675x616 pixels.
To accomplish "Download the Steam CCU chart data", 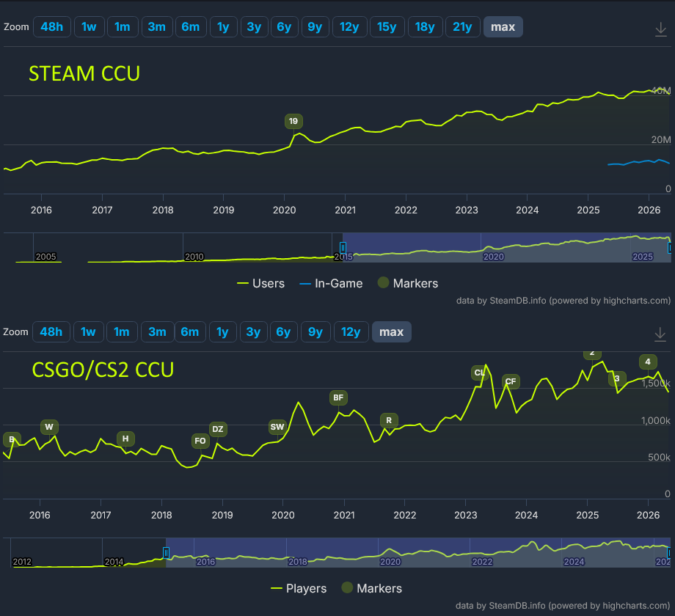I will point(660,29).
